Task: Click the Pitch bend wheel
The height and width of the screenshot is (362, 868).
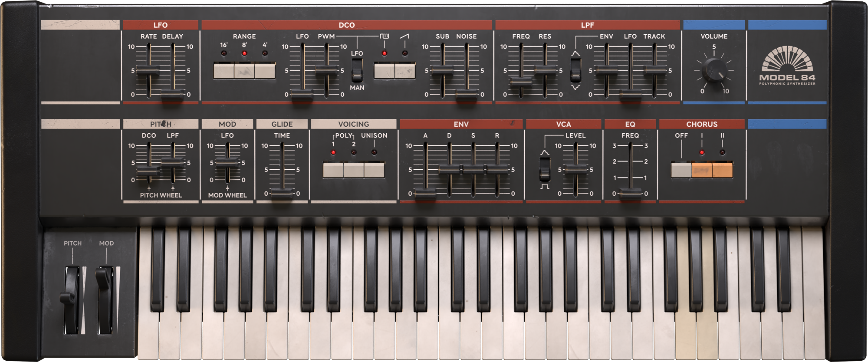Action: tap(72, 299)
